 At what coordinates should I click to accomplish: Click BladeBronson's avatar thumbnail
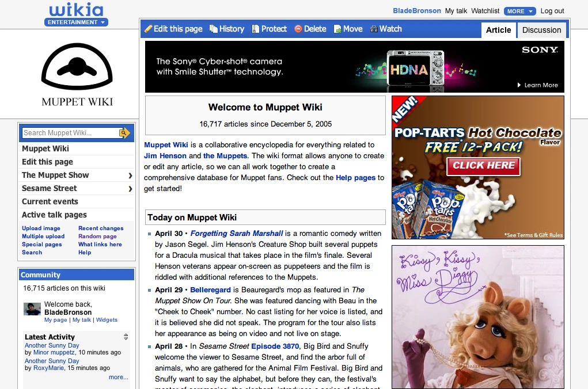pos(32,309)
